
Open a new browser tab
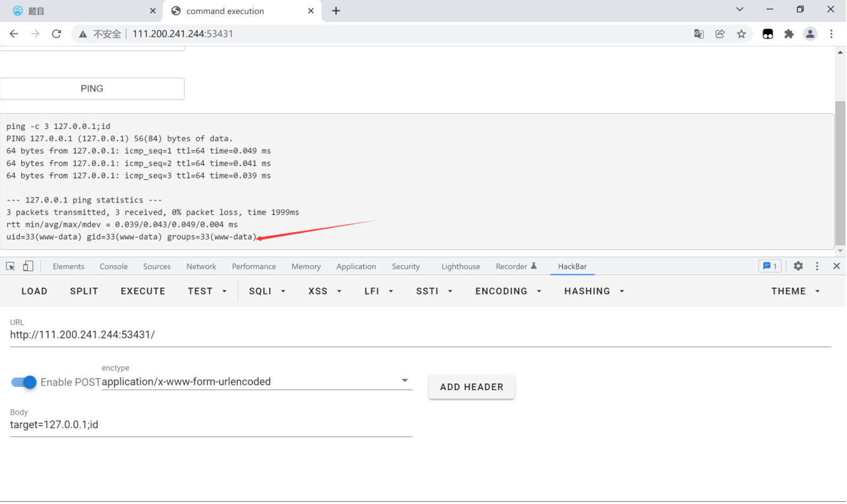336,11
